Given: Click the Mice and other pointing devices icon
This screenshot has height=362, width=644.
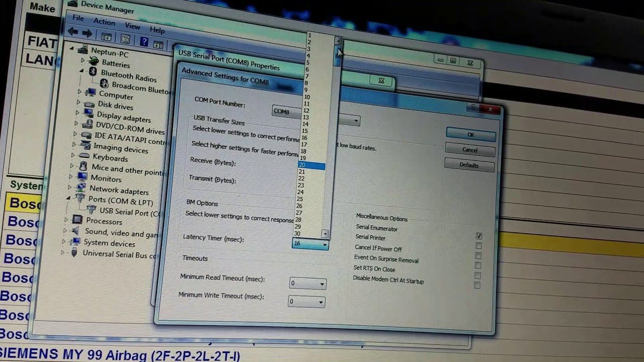Looking at the screenshot, I should pyautogui.click(x=83, y=166).
